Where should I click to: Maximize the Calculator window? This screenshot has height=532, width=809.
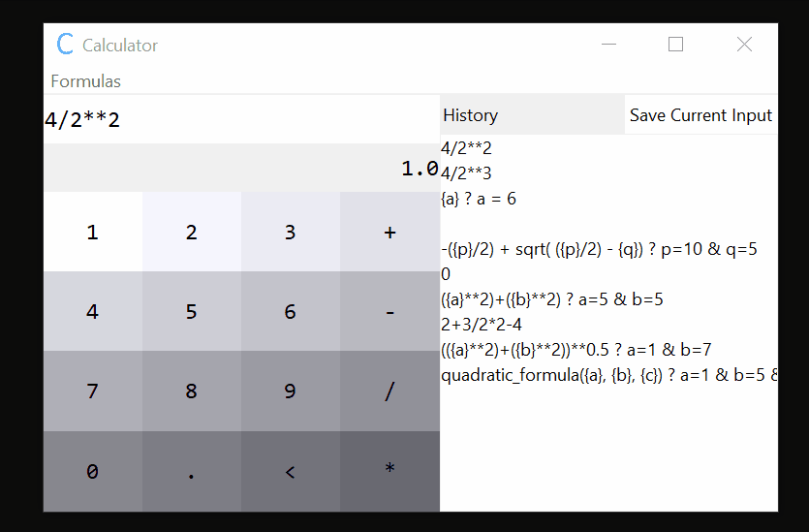coord(676,45)
